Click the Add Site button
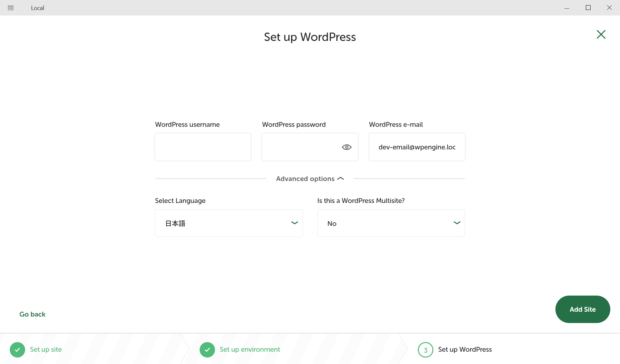620x364 pixels. pos(583,309)
